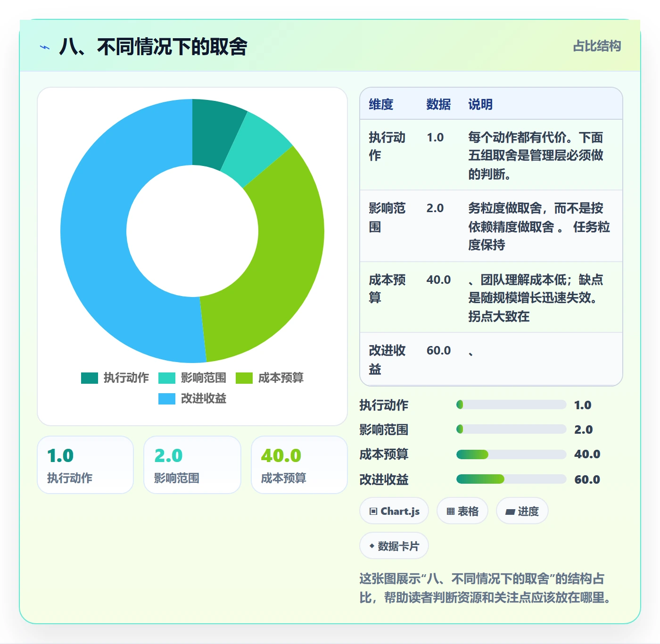
Task: Select the 2.0 影响范围 data card
Action: 192,465
